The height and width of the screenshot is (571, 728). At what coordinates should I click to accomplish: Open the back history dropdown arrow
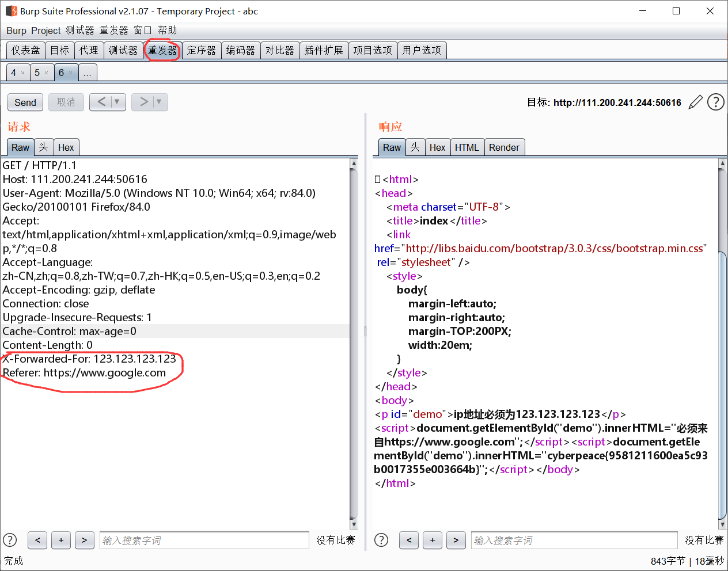click(117, 102)
